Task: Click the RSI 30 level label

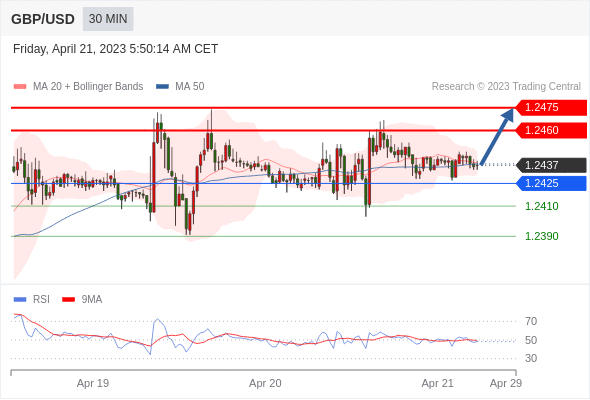Action: click(x=531, y=358)
